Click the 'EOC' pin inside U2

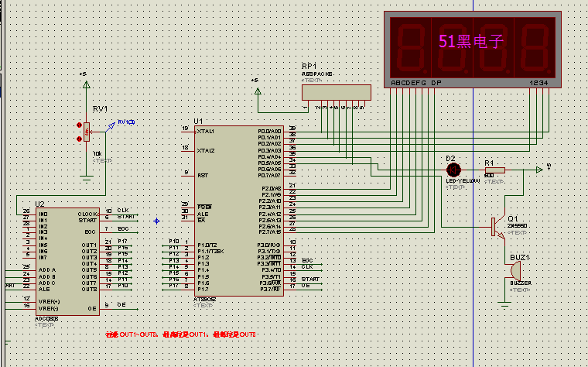90,232
